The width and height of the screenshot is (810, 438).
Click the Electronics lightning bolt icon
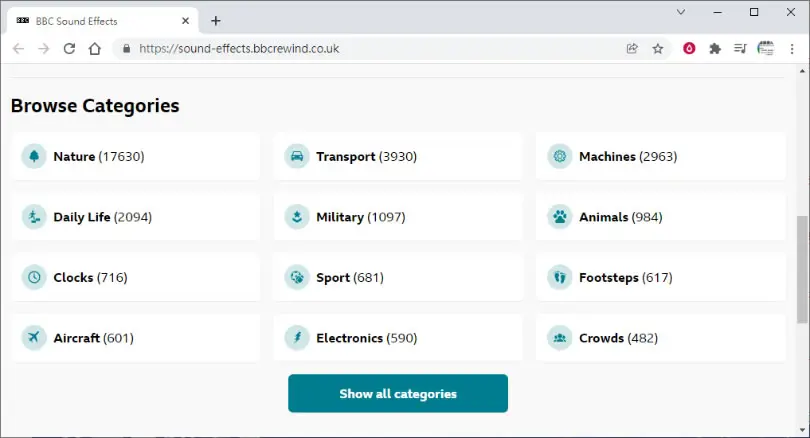click(x=297, y=338)
